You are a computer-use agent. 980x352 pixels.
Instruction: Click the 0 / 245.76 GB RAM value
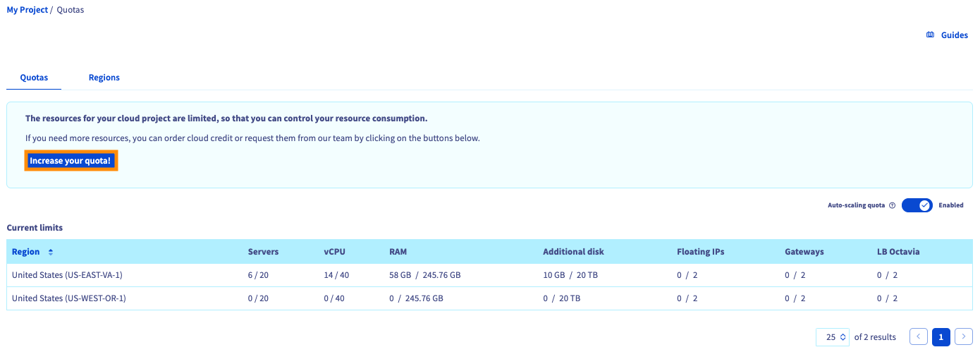tap(416, 298)
